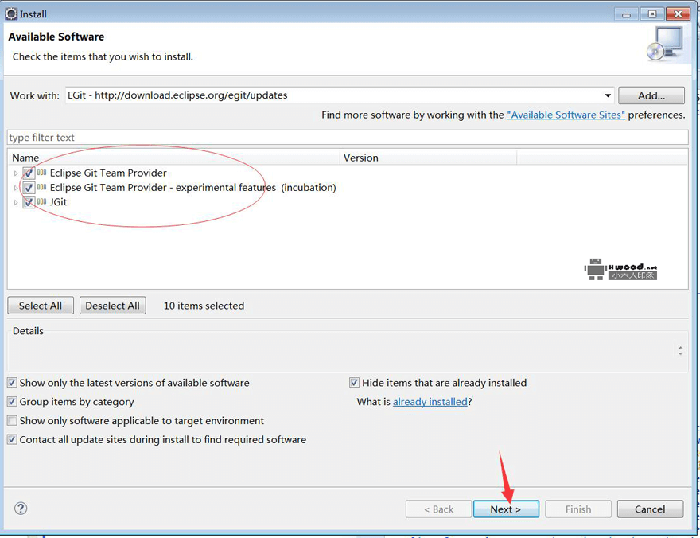
Task: Uncheck the experimental features (incubation) checkbox
Action: (x=29, y=187)
